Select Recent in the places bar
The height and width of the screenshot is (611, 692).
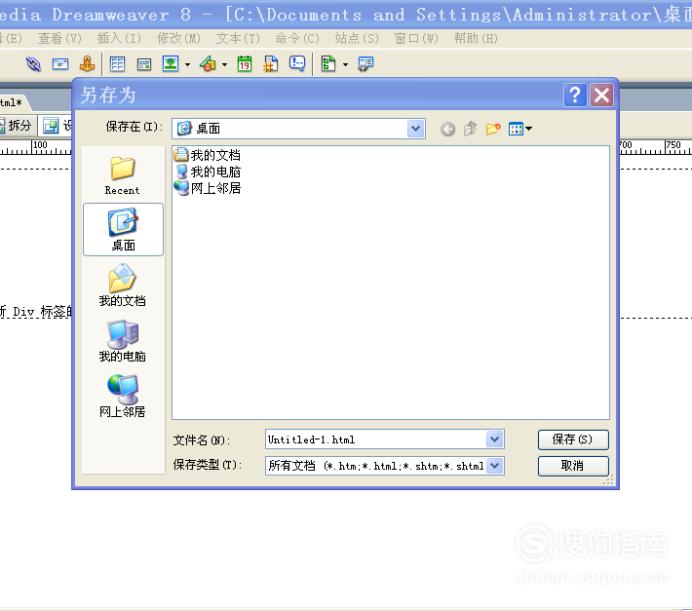pos(122,175)
